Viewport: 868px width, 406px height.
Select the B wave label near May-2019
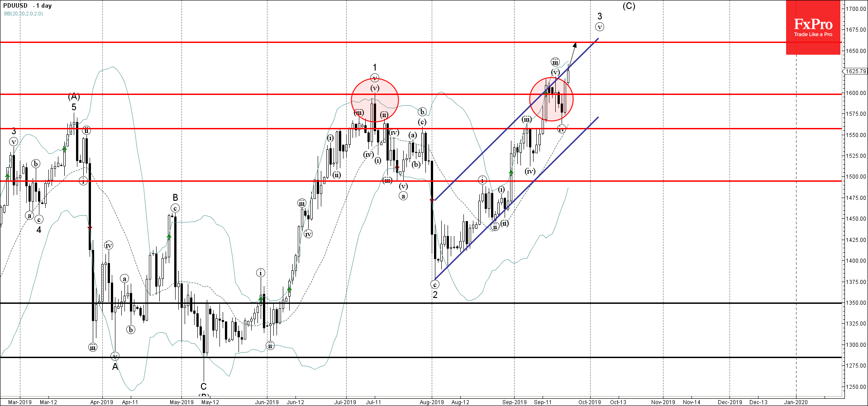tap(175, 198)
